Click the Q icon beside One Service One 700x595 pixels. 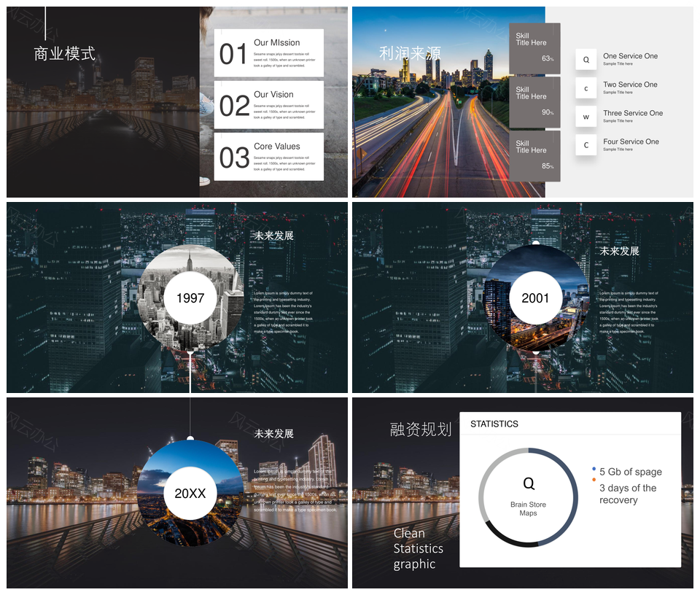pos(586,60)
